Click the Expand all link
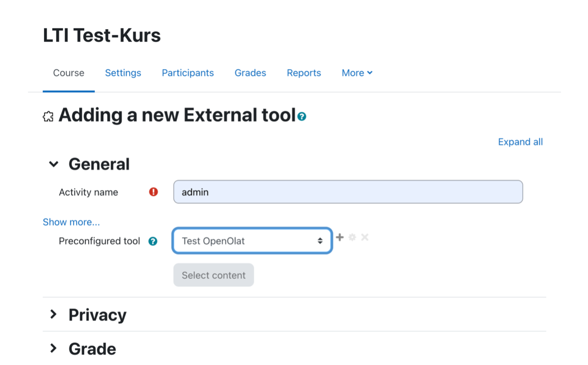This screenshot has height=365, width=588. pos(520,142)
